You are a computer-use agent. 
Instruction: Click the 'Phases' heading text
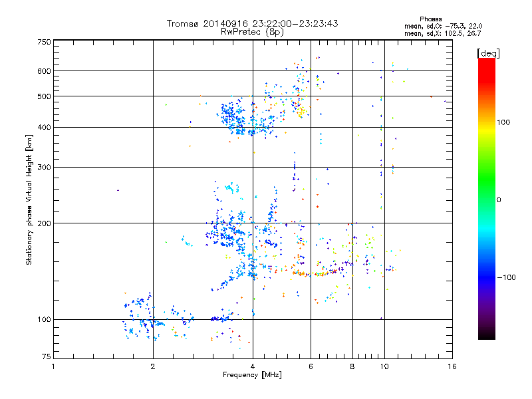tap(430, 19)
